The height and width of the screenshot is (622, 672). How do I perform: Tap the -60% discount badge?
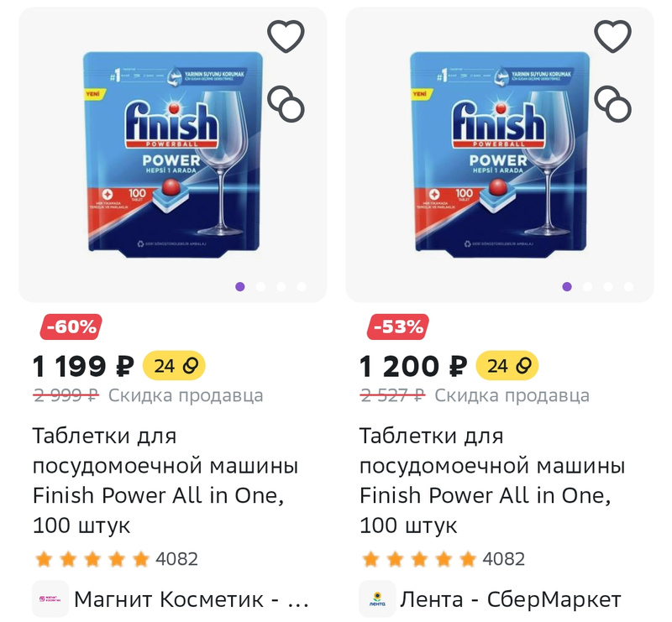tap(71, 327)
